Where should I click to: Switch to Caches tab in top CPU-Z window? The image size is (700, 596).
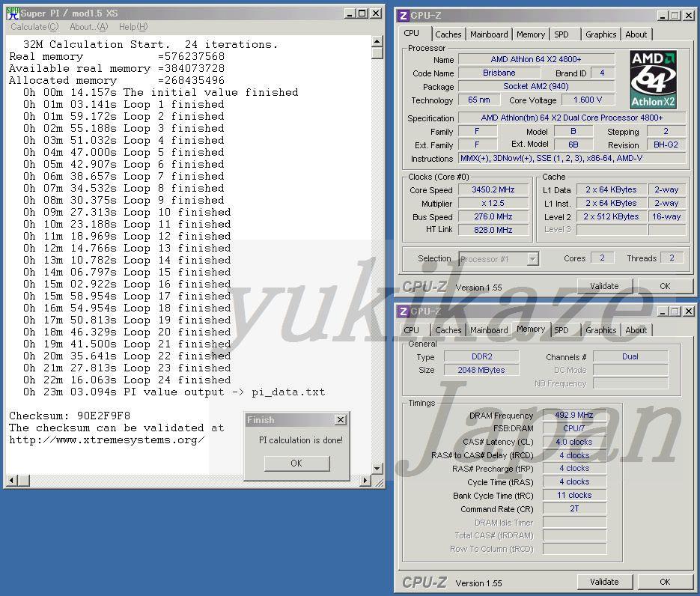(x=448, y=34)
